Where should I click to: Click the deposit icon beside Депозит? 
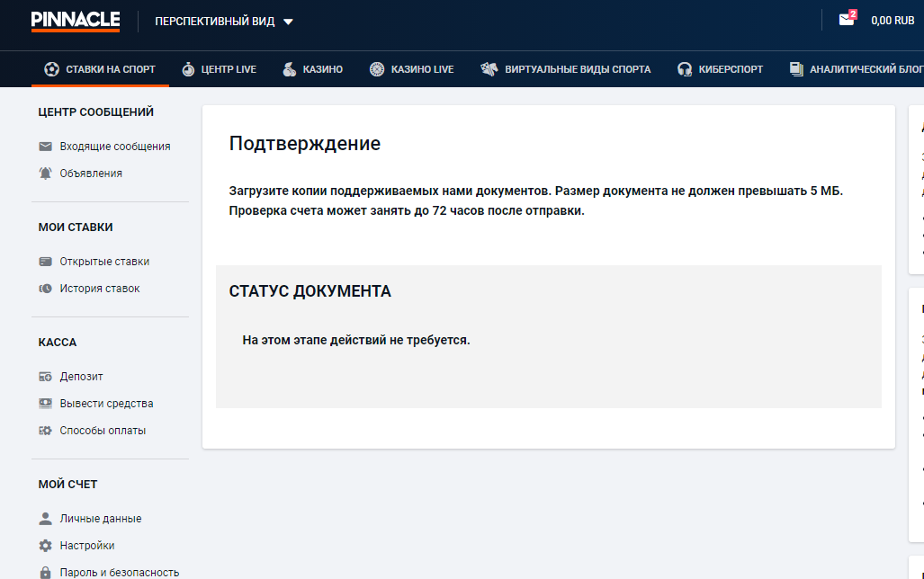pyautogui.click(x=45, y=377)
